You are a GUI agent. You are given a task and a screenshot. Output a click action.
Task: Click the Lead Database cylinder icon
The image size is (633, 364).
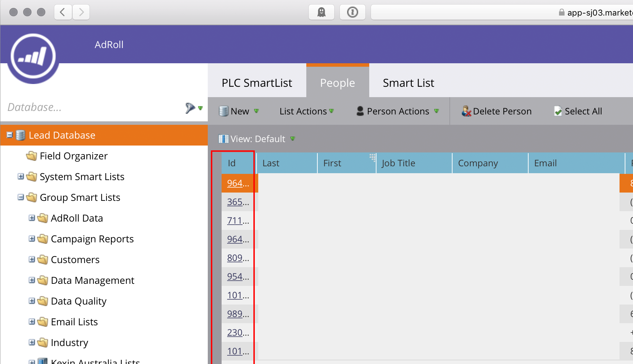click(20, 135)
